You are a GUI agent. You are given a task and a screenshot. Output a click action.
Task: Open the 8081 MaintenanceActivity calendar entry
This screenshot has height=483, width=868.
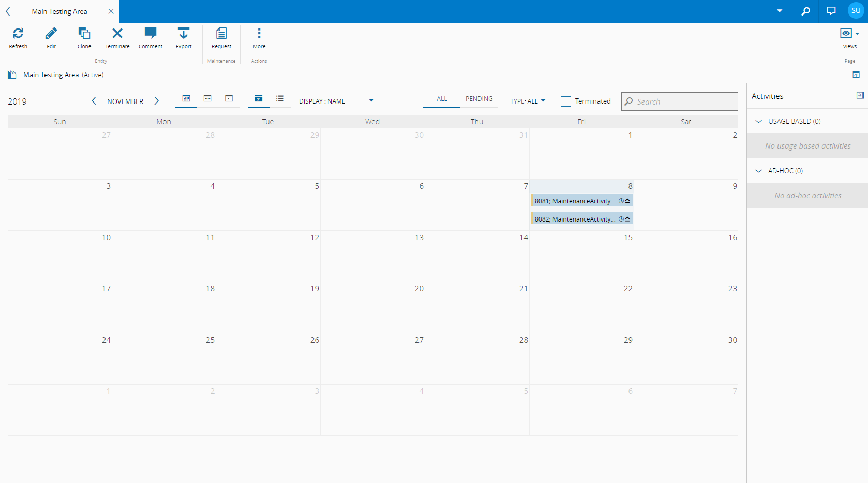[x=575, y=201]
